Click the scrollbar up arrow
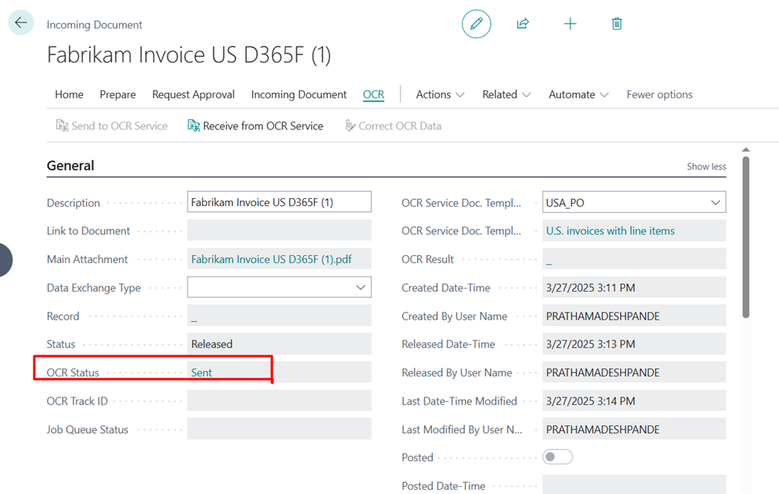This screenshot has height=494, width=779. (745, 150)
